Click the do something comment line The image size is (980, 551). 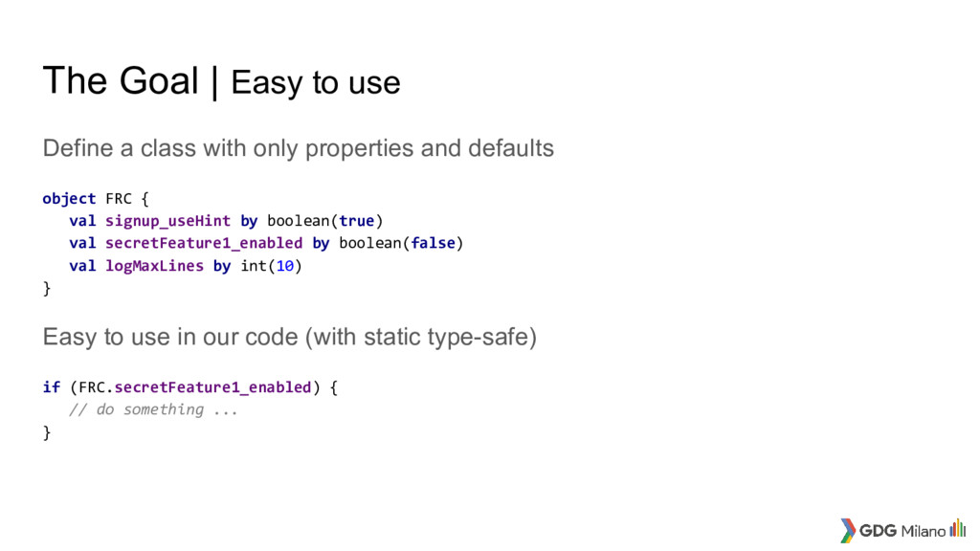click(x=153, y=409)
